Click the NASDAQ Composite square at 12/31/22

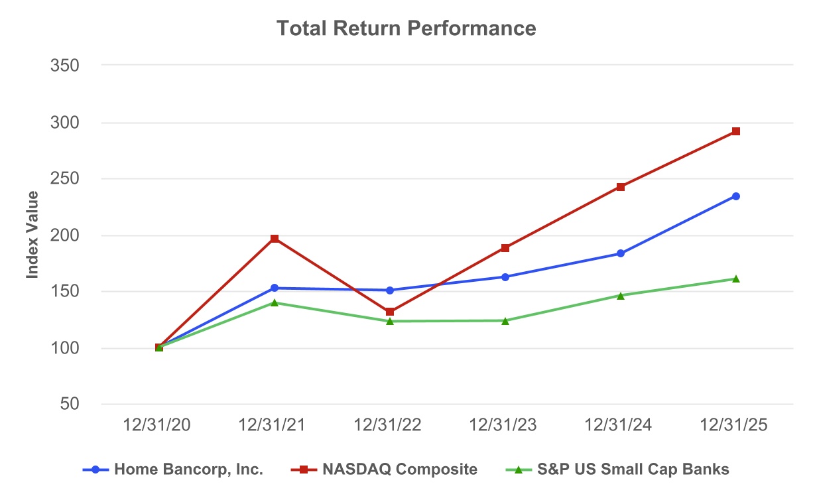click(390, 312)
